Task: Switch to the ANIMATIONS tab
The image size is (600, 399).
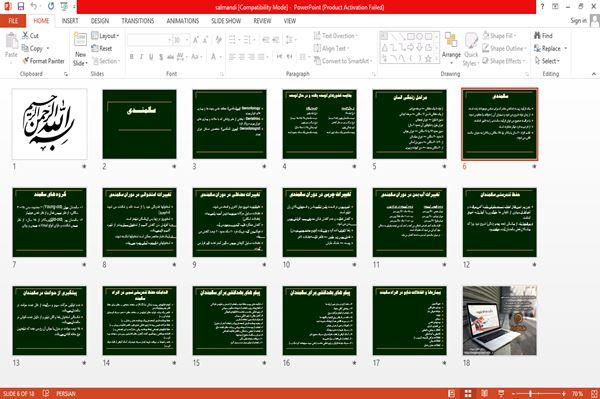Action: (183, 21)
